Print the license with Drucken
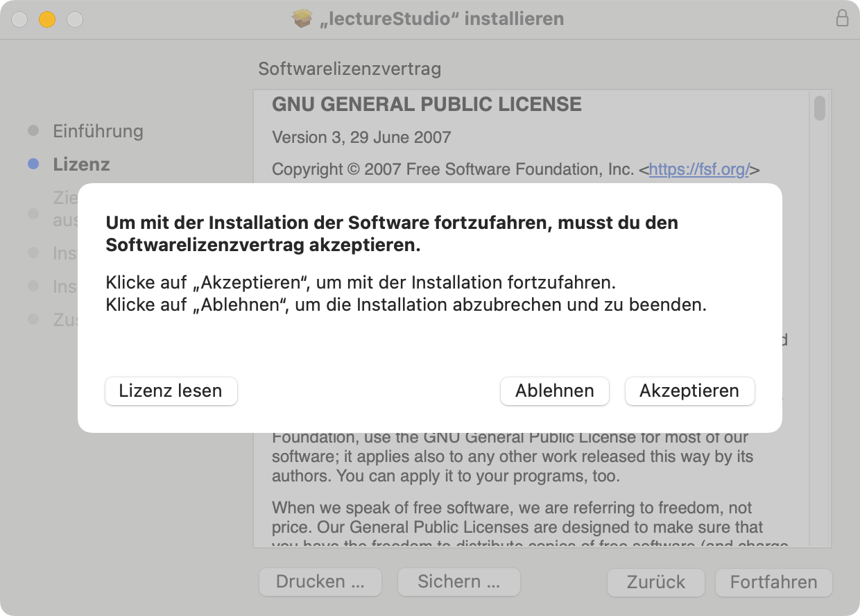The image size is (860, 616). click(320, 582)
